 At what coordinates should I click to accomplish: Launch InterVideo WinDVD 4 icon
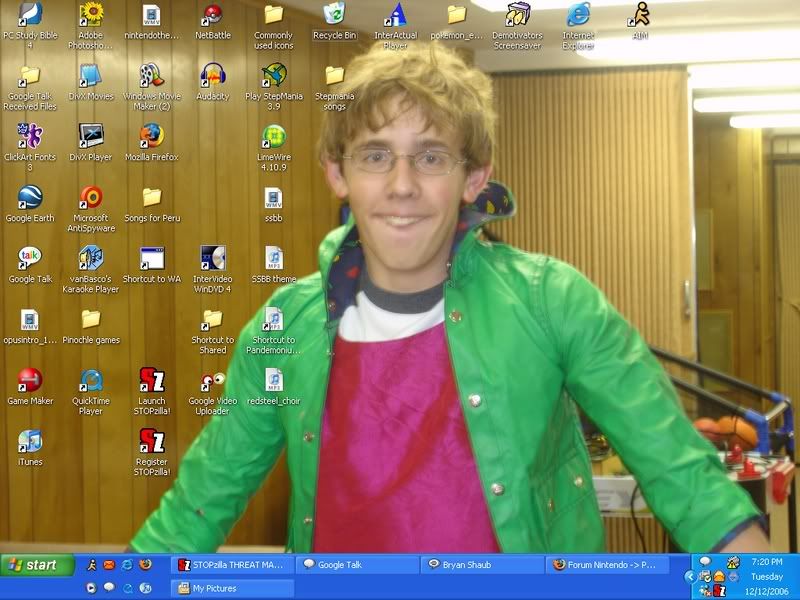pos(213,269)
